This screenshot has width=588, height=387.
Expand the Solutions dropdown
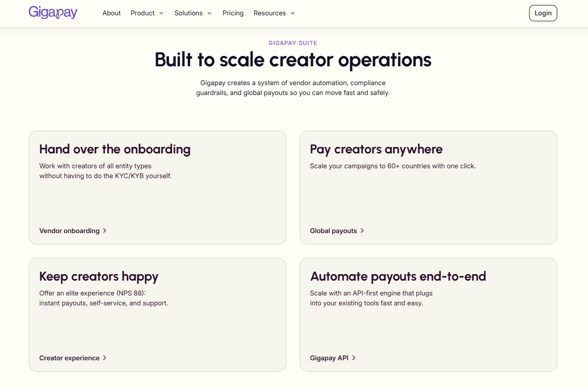coord(193,13)
